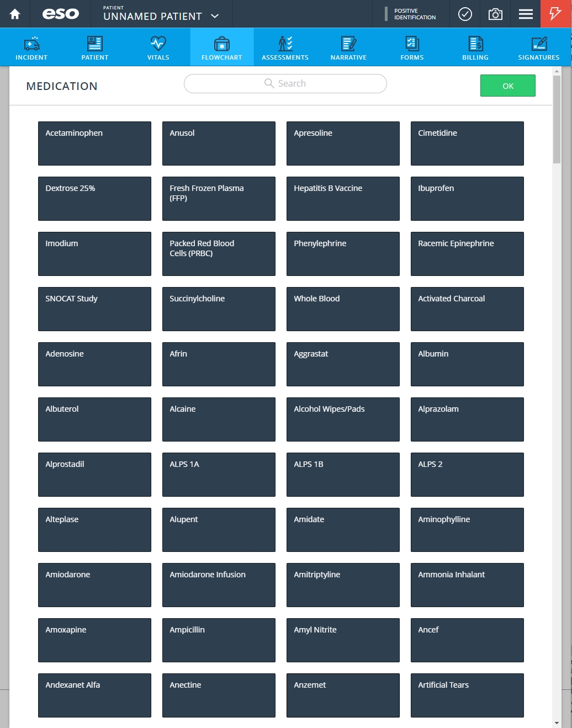Pick Dextrose 25%
This screenshot has height=728, width=572.
(94, 199)
